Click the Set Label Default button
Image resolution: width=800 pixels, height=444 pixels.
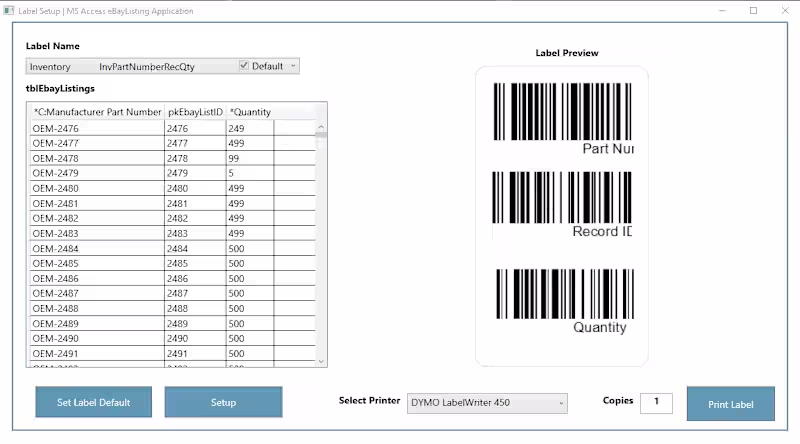pyautogui.click(x=93, y=402)
